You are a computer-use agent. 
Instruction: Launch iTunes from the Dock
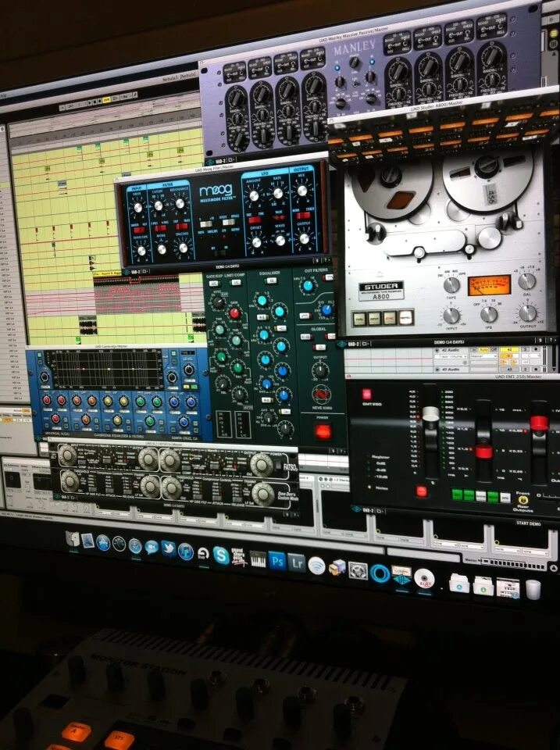click(x=185, y=551)
